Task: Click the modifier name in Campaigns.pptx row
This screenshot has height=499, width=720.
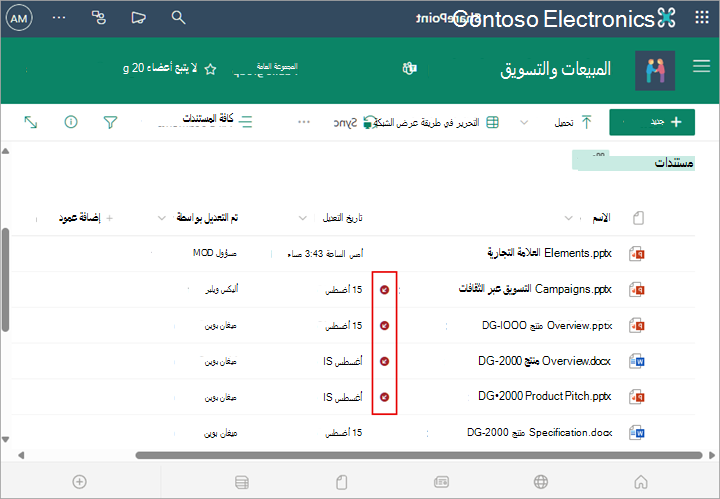Action: [222, 289]
